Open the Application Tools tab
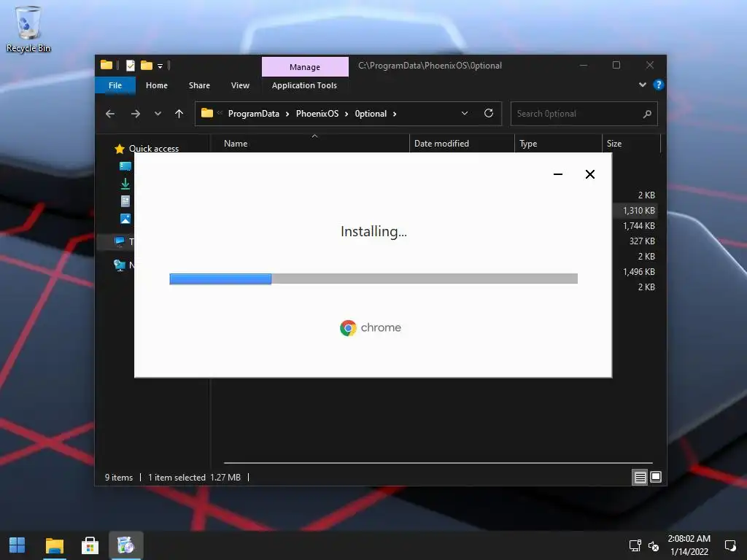Screen dimensions: 747x560 (304, 85)
